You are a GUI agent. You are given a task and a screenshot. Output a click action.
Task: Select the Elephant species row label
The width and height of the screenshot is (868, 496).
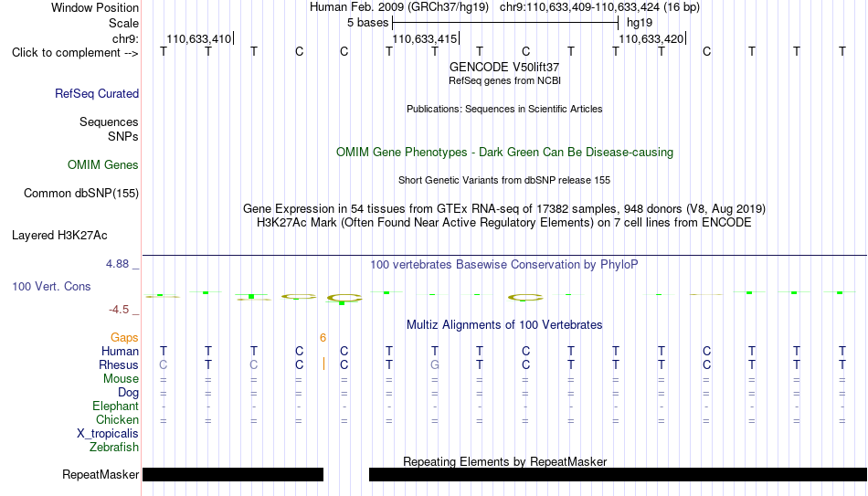tap(115, 406)
